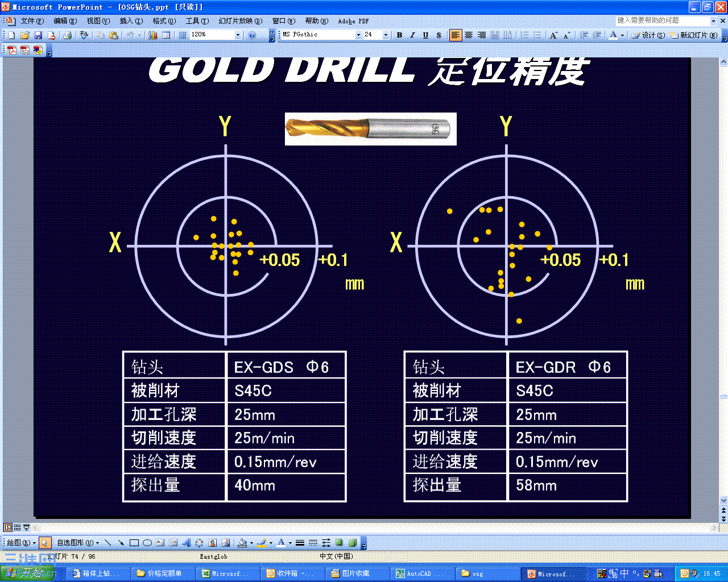
Task: Click the Convert to PDF and Send for Review icon
Action: coord(38,50)
